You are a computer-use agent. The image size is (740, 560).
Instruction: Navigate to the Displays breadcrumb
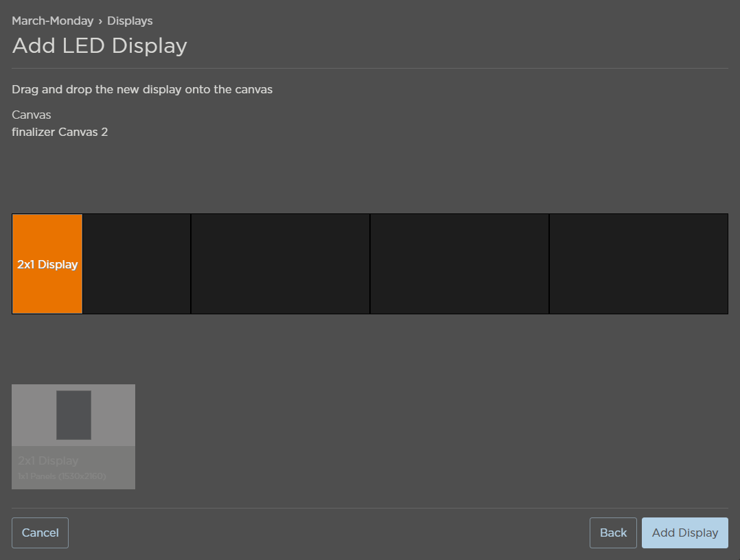click(x=130, y=21)
